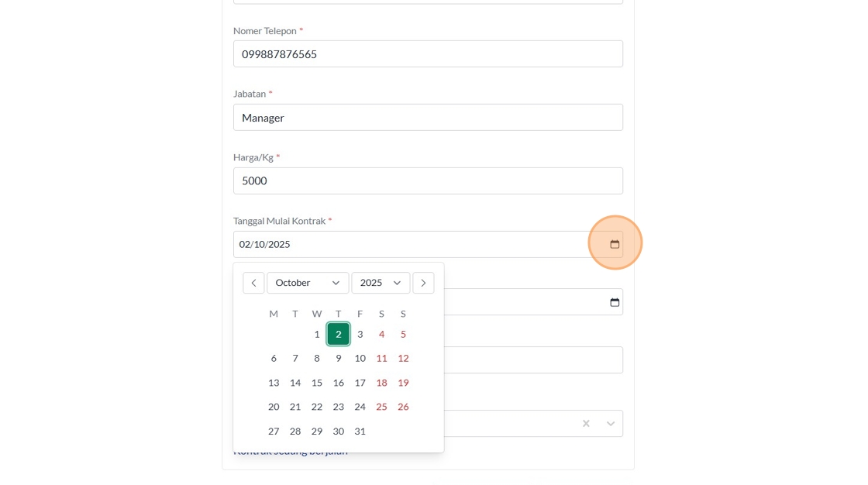This screenshot has height=485, width=868.
Task: Select October 28 in the calendar
Action: point(295,431)
